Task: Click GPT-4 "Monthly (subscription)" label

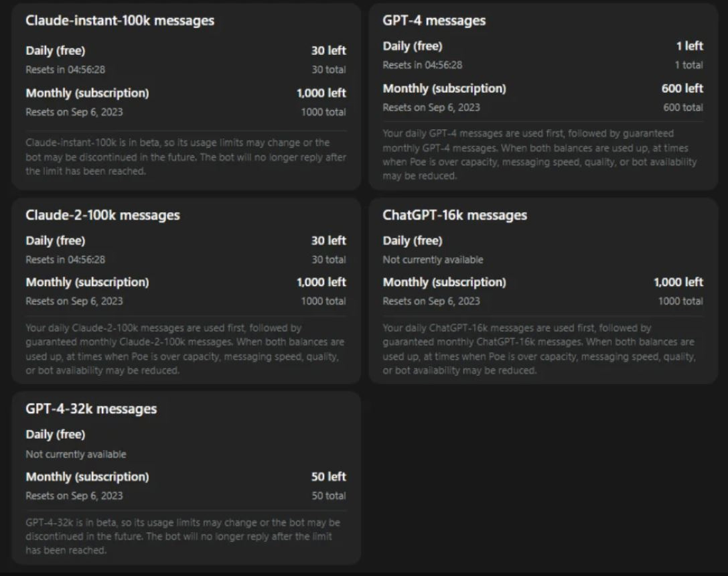Action: click(x=444, y=88)
